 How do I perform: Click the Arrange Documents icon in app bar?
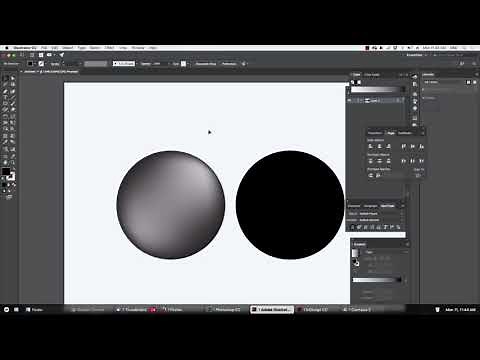(50, 55)
